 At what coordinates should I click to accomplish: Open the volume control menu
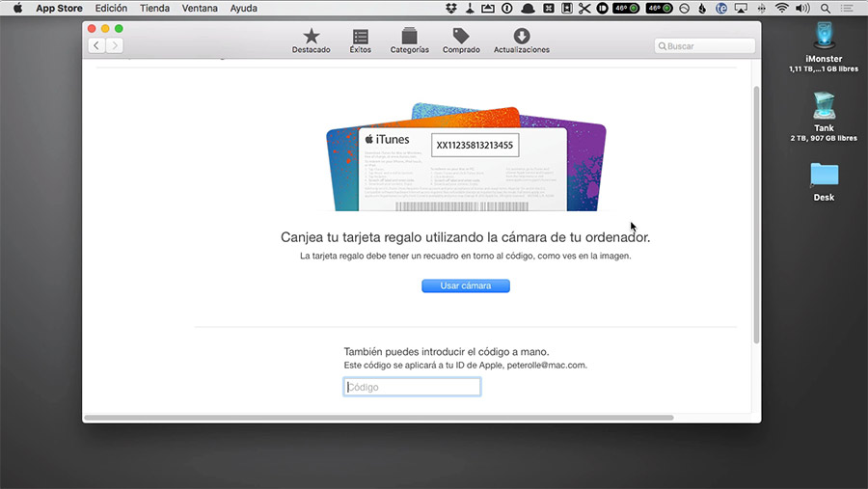[802, 9]
